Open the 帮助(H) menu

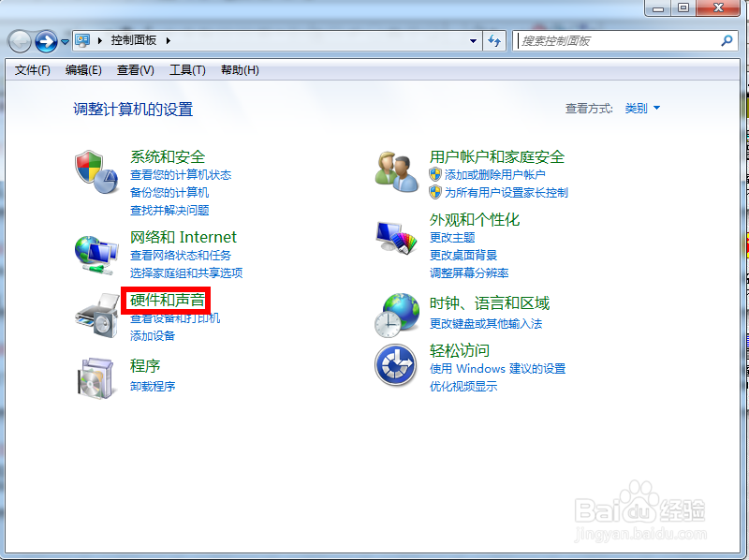tap(240, 70)
